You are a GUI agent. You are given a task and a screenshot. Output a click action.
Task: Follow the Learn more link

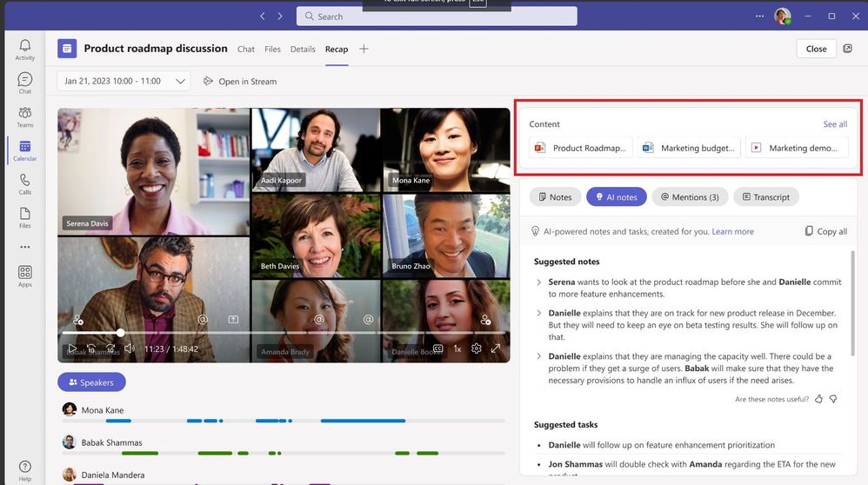pos(732,232)
